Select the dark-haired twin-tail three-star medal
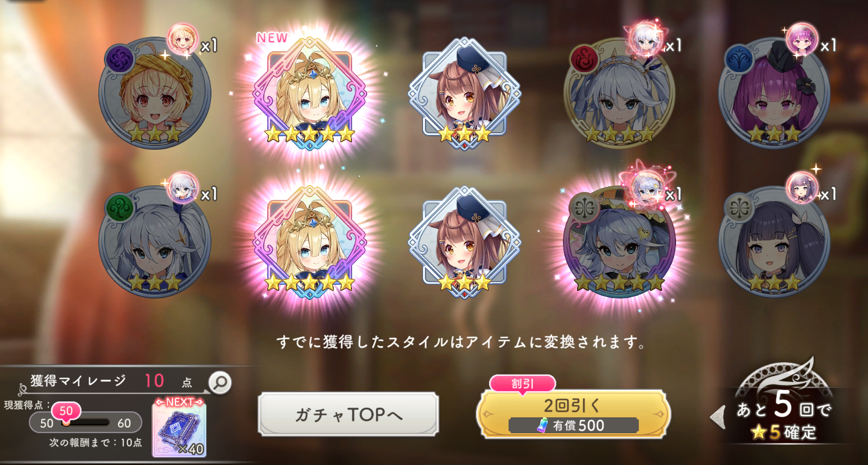This screenshot has width=868, height=465. pos(774,242)
